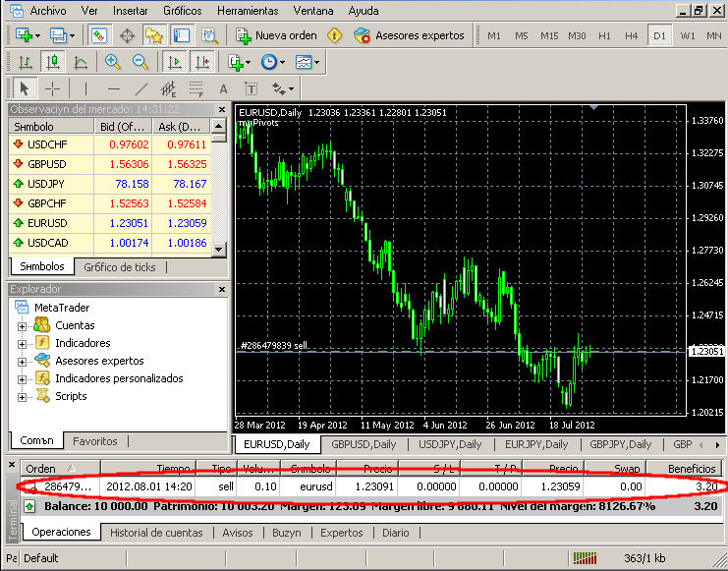Select the vertical line drawing tool

click(85, 88)
